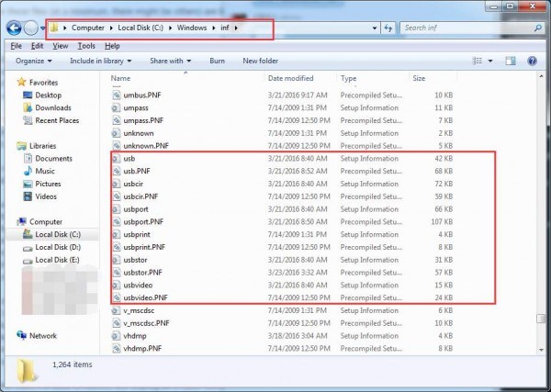Sort by Date modified column header
The width and height of the screenshot is (551, 392).
click(290, 78)
